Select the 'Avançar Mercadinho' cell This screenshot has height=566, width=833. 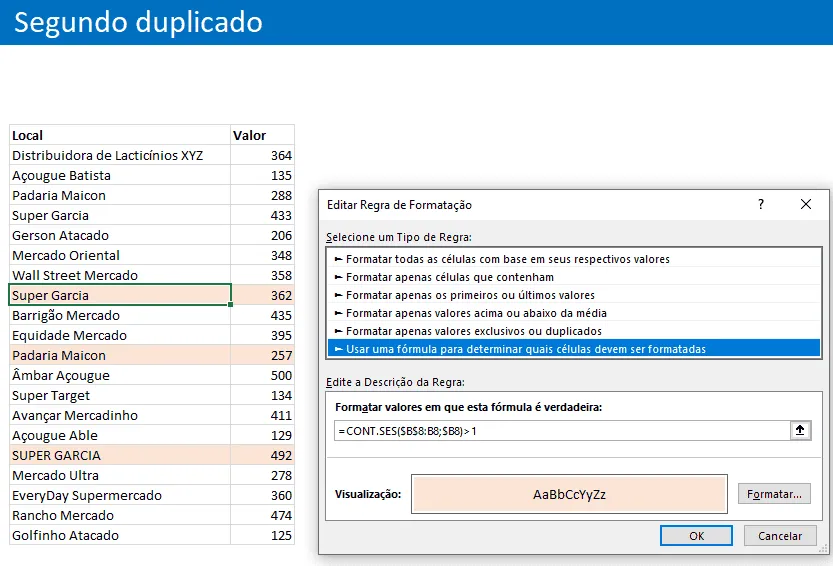(x=120, y=415)
